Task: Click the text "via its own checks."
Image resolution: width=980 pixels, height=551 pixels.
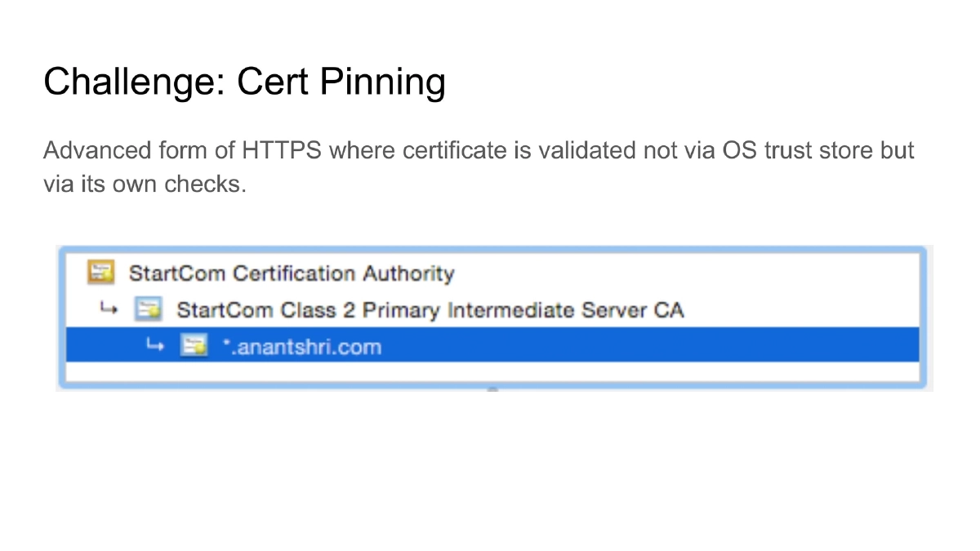Action: (x=145, y=184)
